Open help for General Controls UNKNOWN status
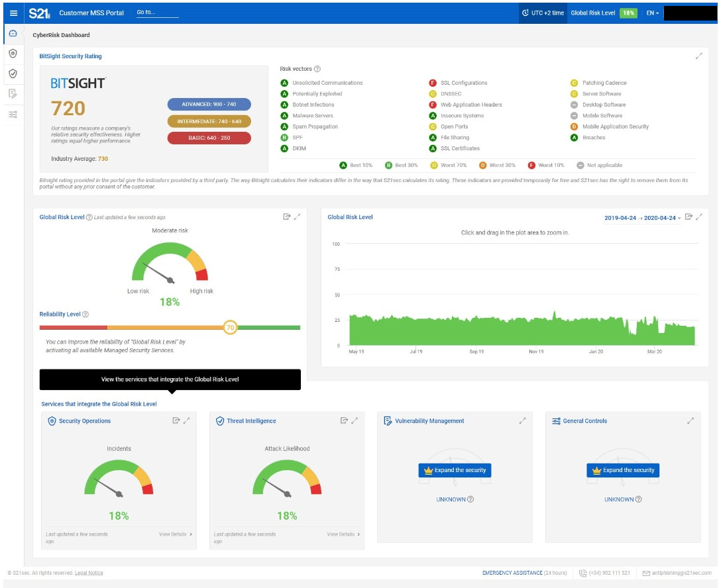The width and height of the screenshot is (719, 588). tap(639, 499)
